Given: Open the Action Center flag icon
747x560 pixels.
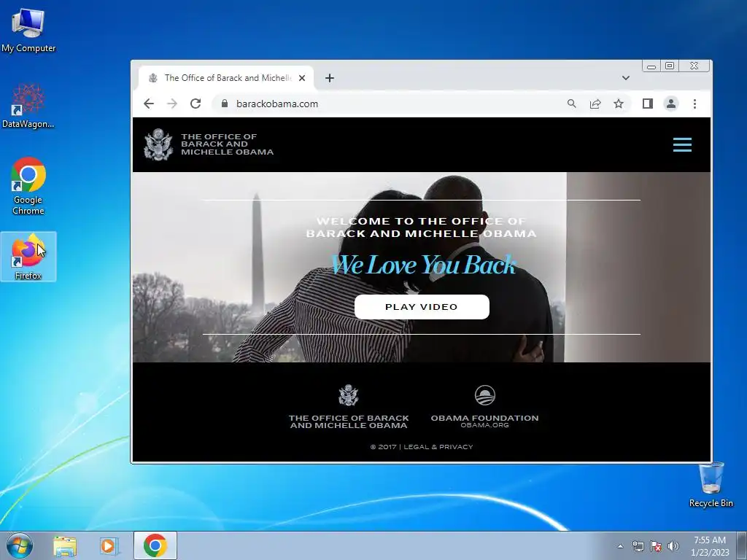Looking at the screenshot, I should coord(656,546).
